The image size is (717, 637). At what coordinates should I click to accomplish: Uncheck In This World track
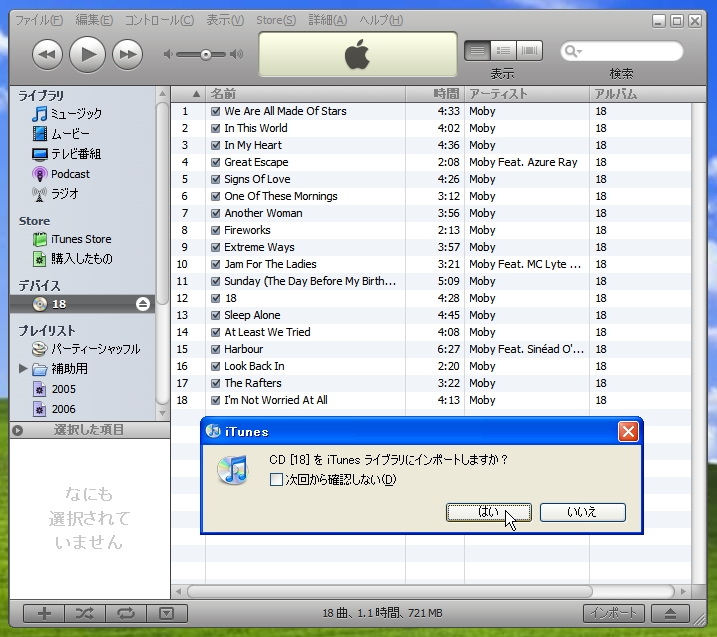216,128
